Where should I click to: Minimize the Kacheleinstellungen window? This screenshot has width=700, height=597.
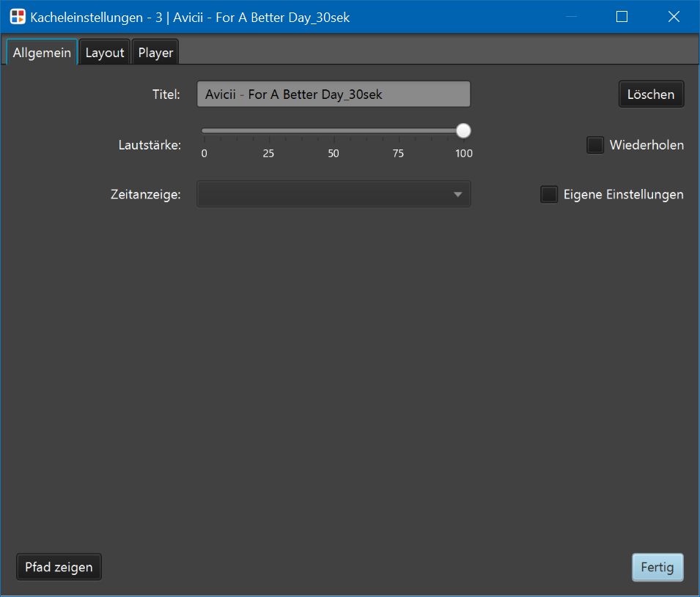[x=571, y=17]
